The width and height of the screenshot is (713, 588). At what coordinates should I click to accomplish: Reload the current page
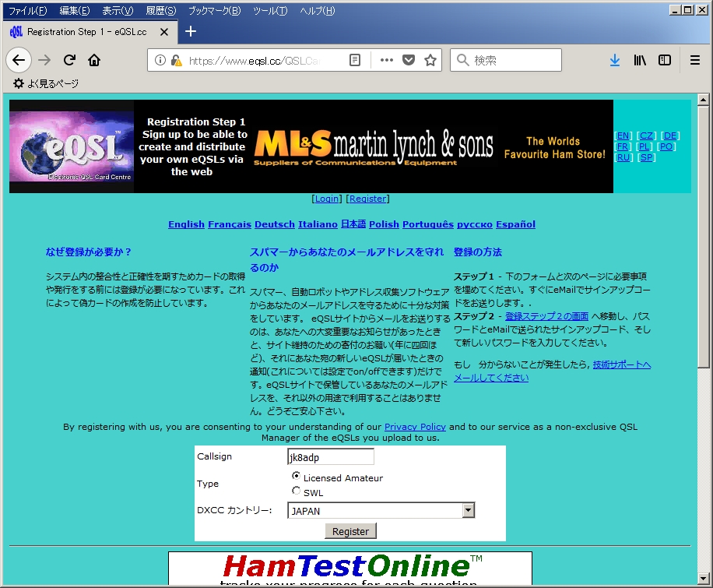(x=69, y=60)
